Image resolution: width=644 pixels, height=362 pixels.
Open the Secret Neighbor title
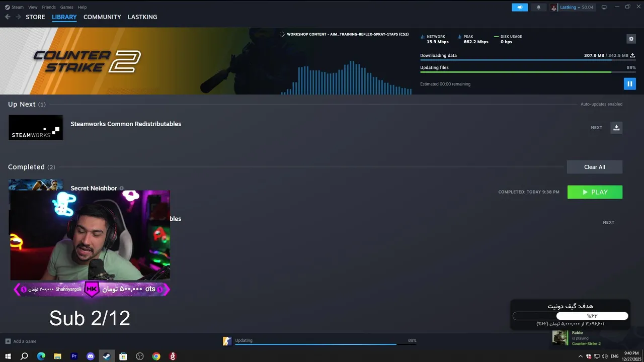(x=94, y=188)
